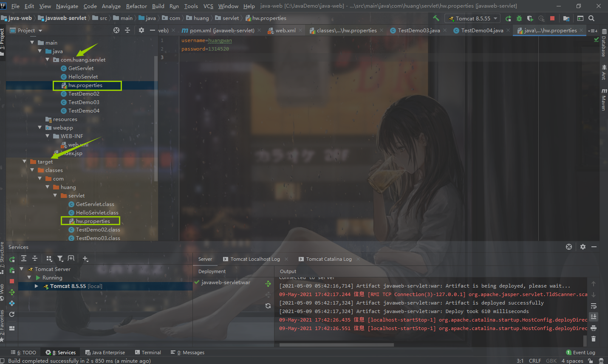
Task: Click deploy arrow beside javaweb-servlet:war
Action: [x=268, y=283]
